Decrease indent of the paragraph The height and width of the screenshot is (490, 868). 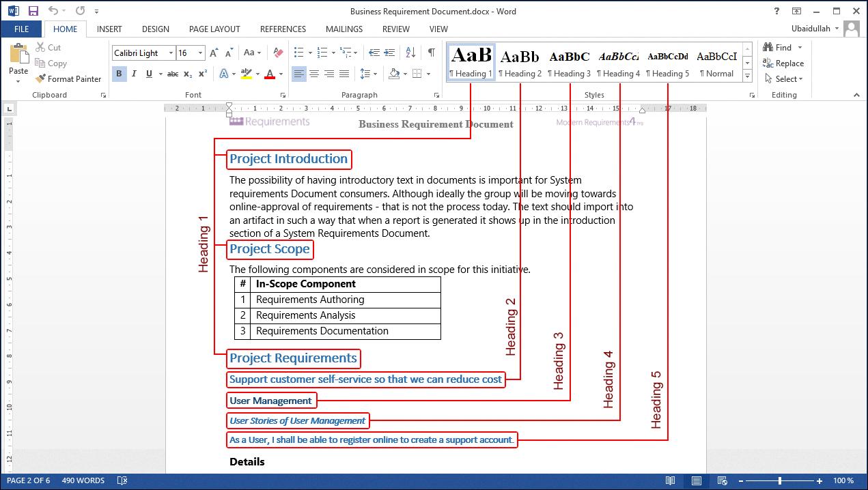(374, 53)
